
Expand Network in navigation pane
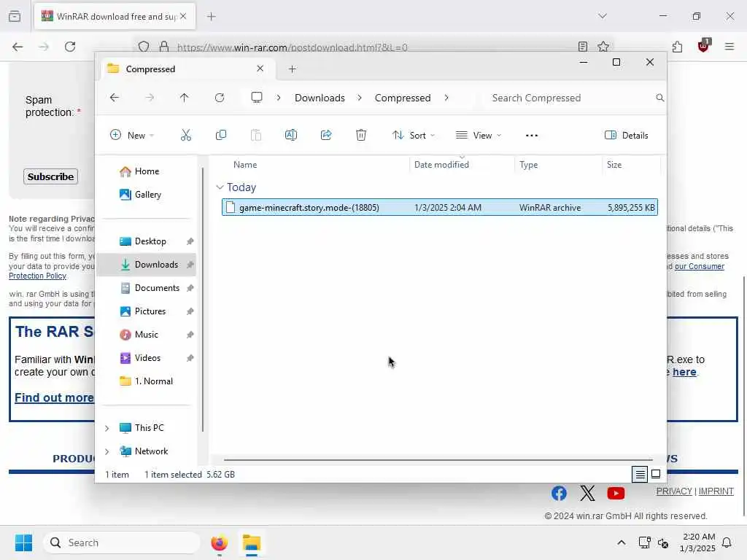click(x=107, y=451)
